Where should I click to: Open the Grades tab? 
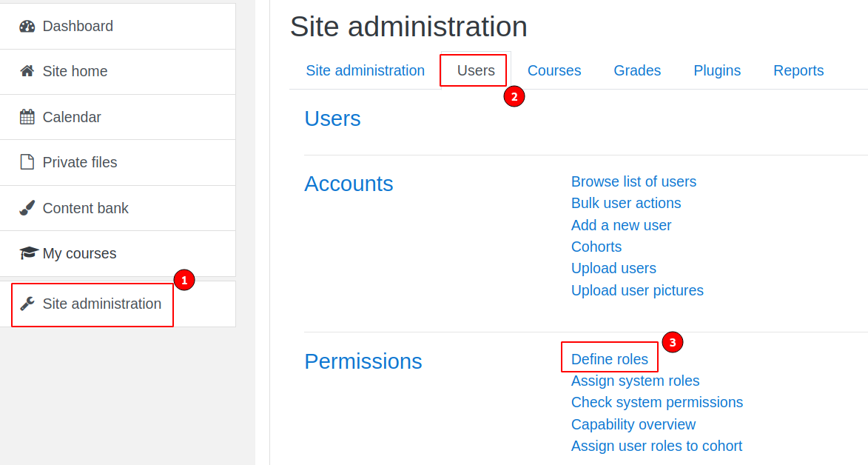coord(636,70)
